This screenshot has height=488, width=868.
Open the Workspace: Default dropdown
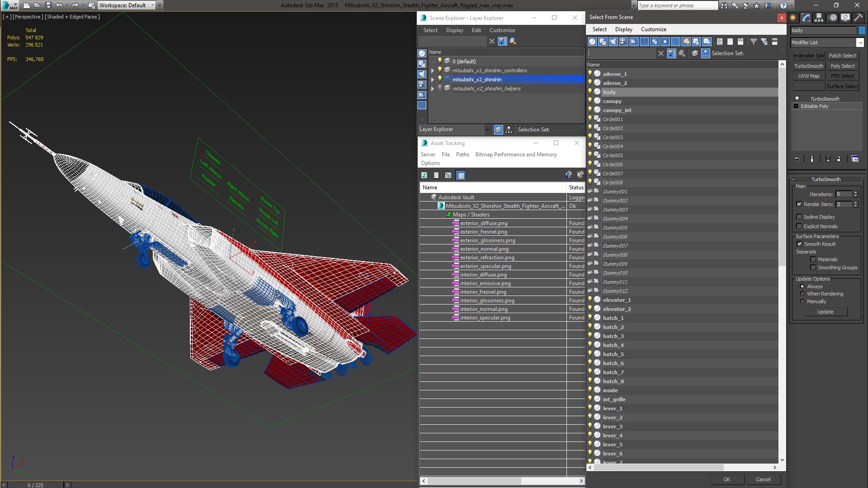click(x=127, y=5)
